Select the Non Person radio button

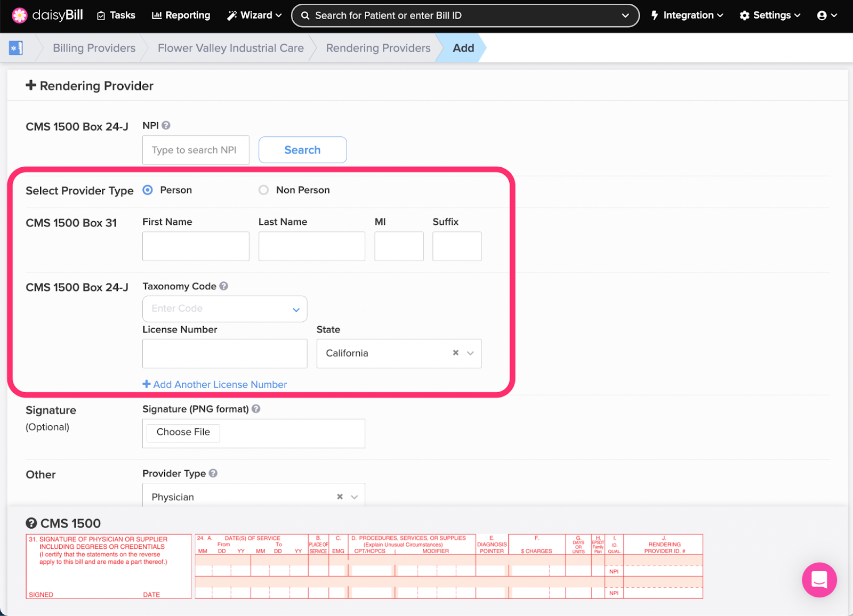pos(263,190)
